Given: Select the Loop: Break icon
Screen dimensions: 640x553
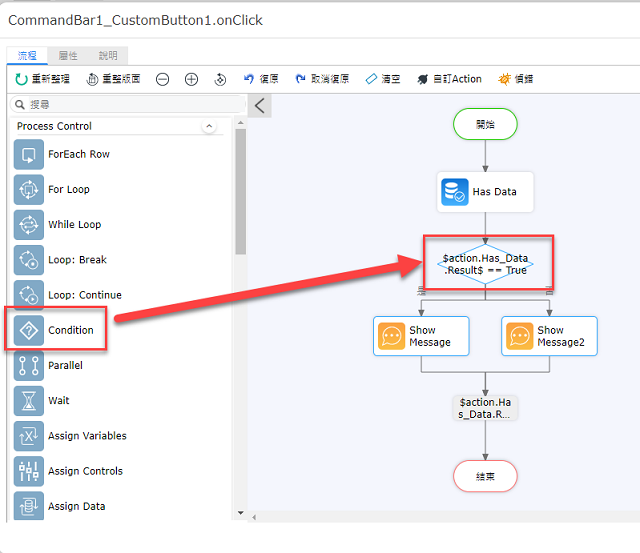Looking at the screenshot, I should point(29,260).
